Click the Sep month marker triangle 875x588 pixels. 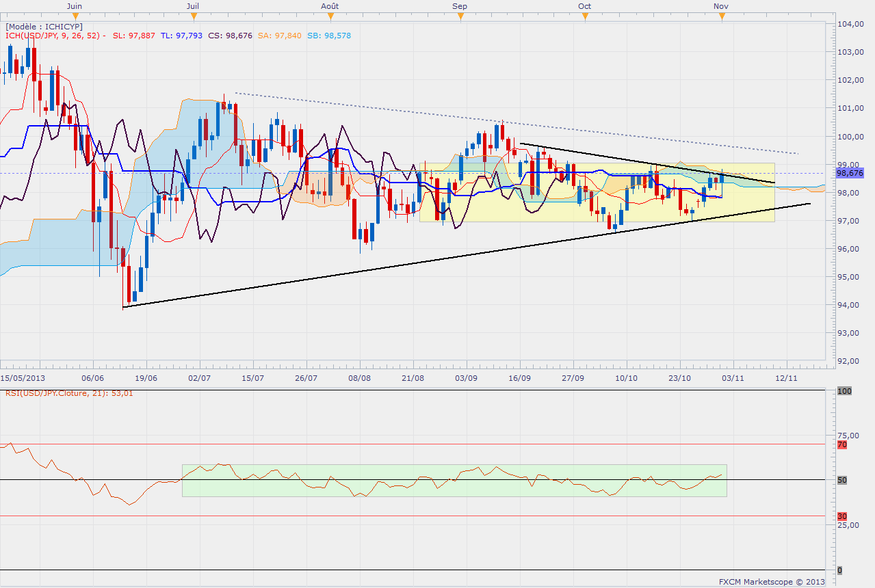click(460, 16)
